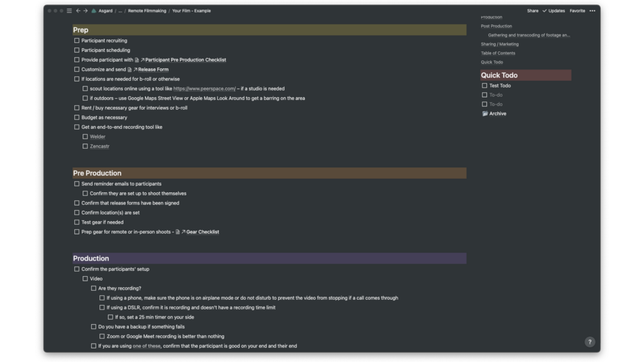Click the first empty To-do text field
The image size is (644, 362).
tap(496, 95)
